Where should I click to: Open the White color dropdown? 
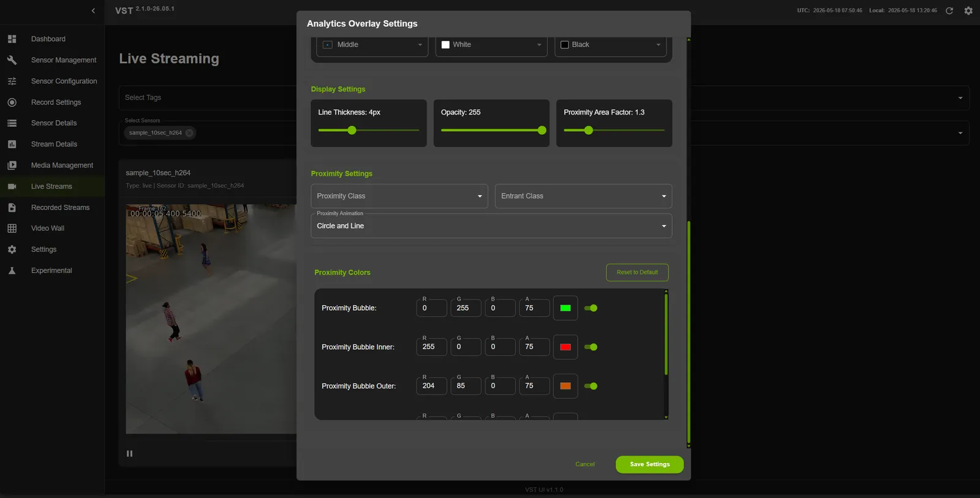click(491, 45)
